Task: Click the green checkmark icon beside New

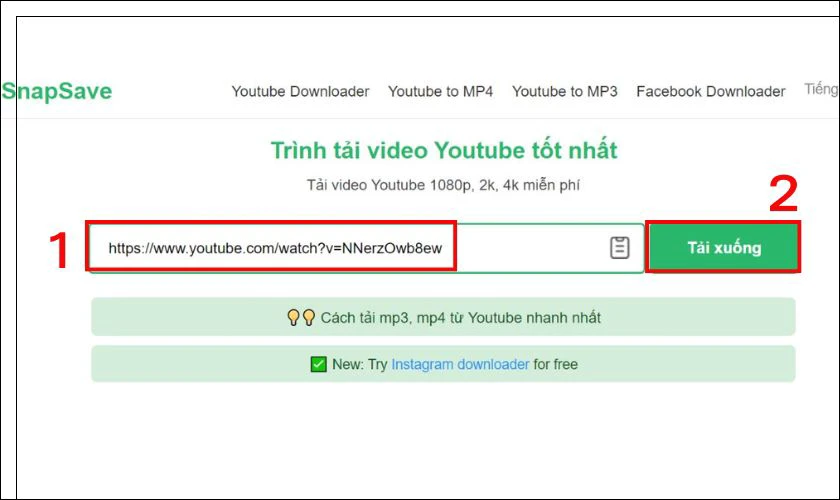Action: [x=318, y=364]
